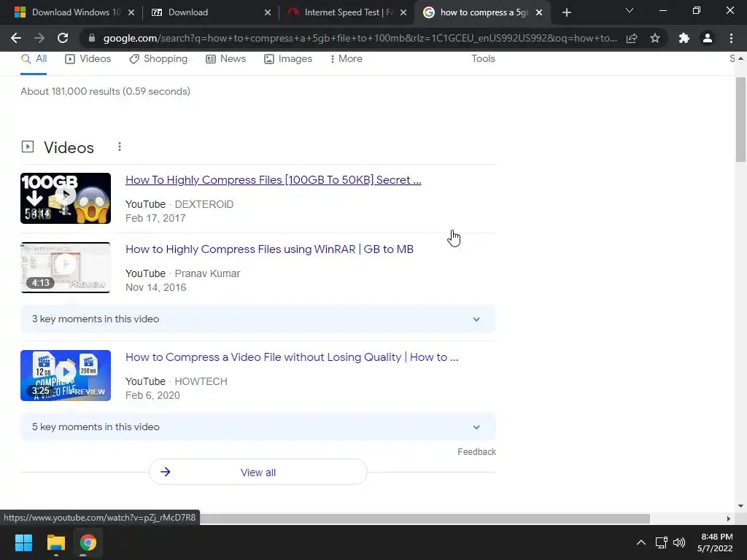Click the Pranav Kumar channel name
Screen dimensions: 747x560
click(207, 274)
